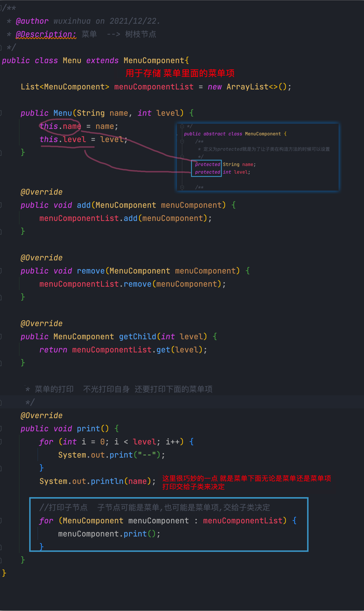The width and height of the screenshot is (364, 611).
Task: Click "menuComponentList" on the .add call line
Action: click(79, 218)
